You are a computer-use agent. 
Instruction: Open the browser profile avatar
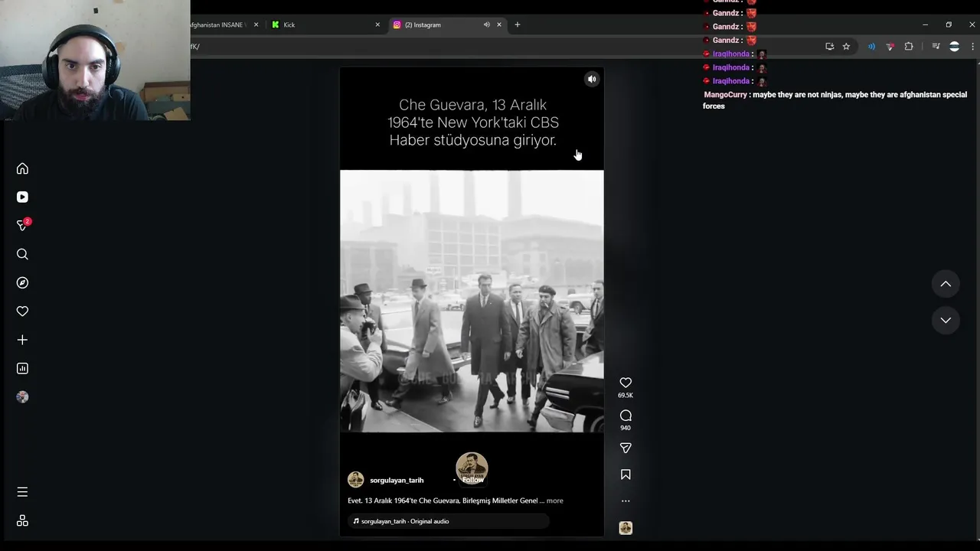[954, 47]
